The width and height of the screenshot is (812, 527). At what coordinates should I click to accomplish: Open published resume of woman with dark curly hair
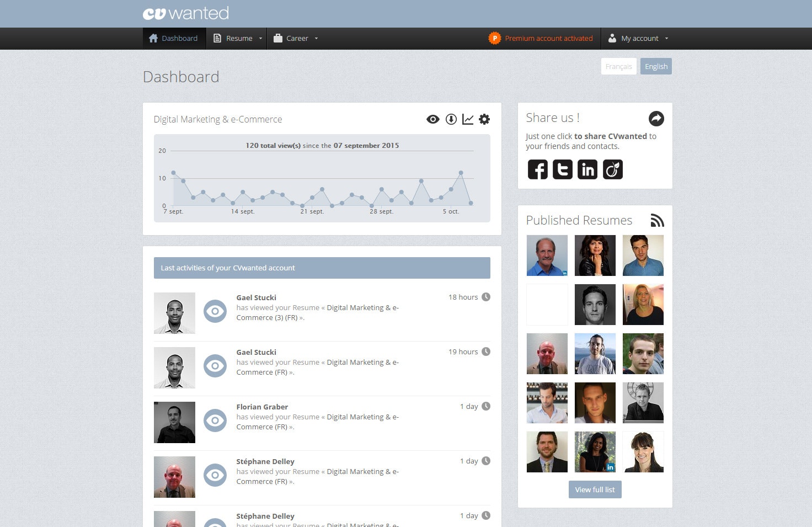(x=595, y=255)
